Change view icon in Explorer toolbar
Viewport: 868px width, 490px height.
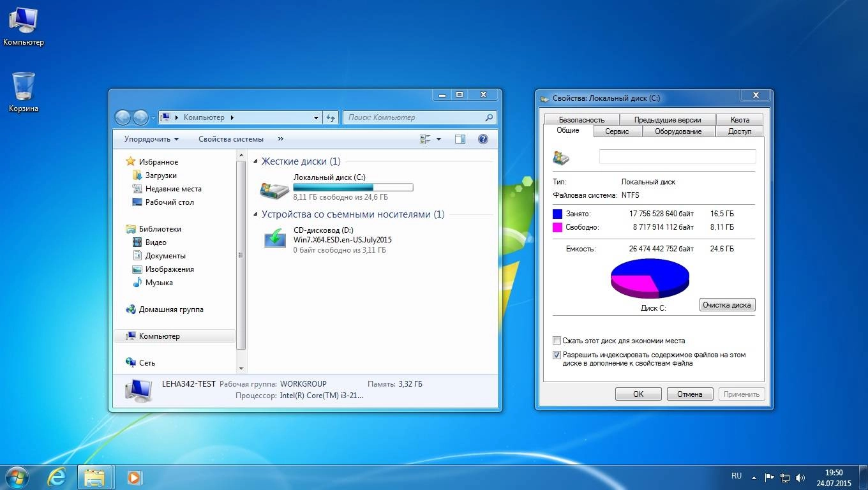coord(426,139)
